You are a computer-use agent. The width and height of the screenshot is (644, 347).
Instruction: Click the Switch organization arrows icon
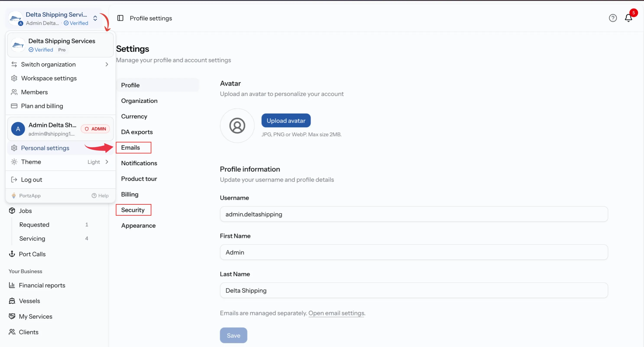pyautogui.click(x=14, y=64)
